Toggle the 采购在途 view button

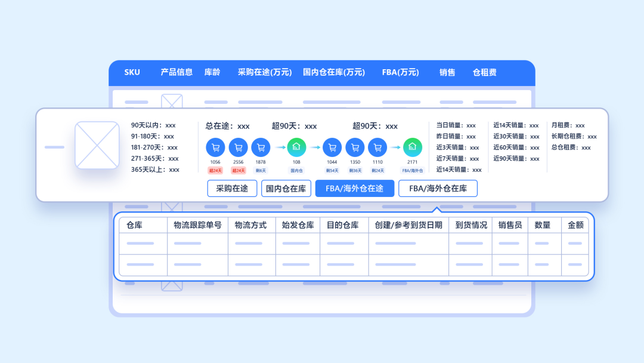tap(232, 188)
